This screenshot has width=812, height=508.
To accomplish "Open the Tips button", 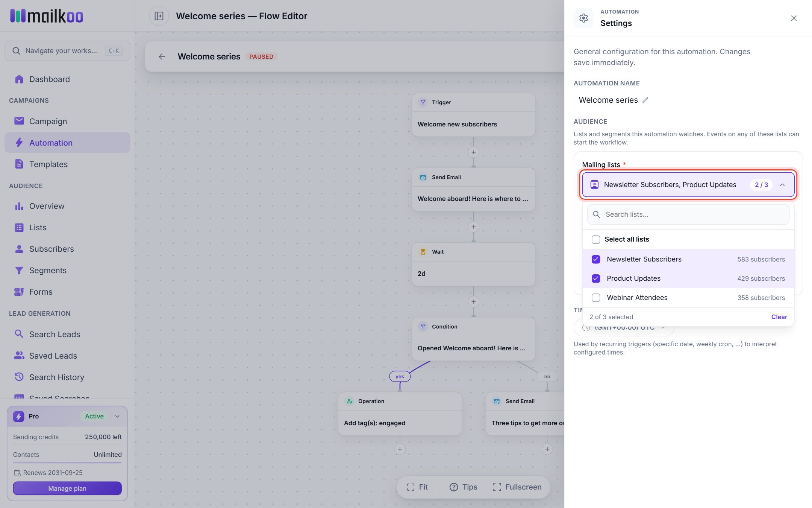I will coord(463,487).
